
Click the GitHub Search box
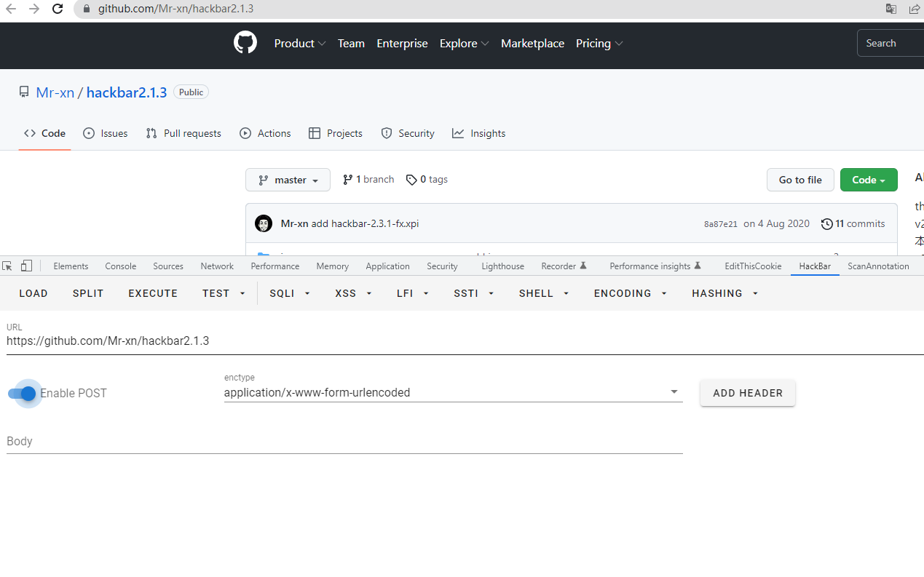(891, 44)
